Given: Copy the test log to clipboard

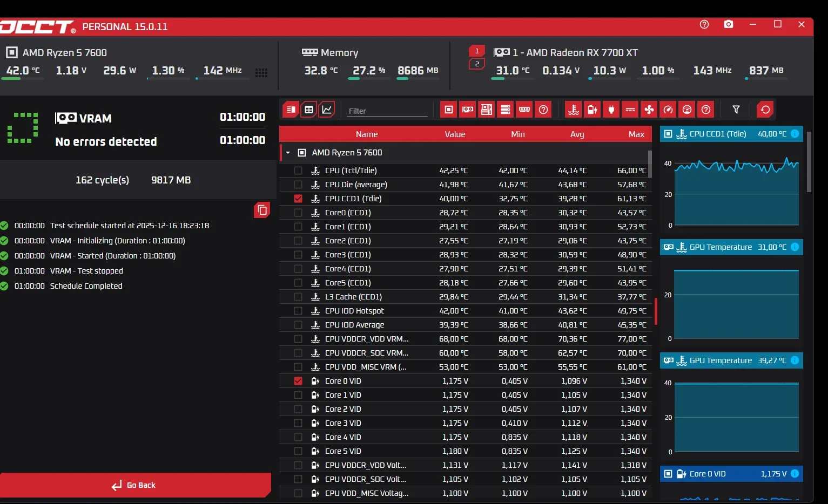Looking at the screenshot, I should tap(262, 210).
